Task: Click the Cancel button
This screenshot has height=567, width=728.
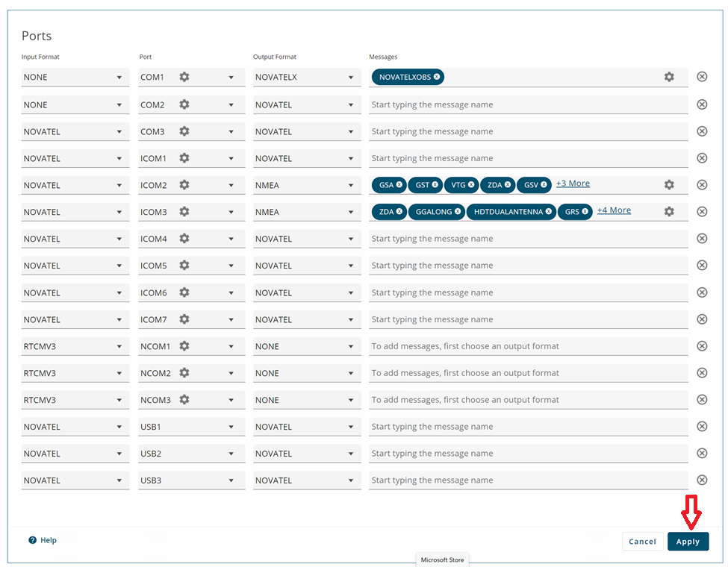Action: tap(643, 542)
